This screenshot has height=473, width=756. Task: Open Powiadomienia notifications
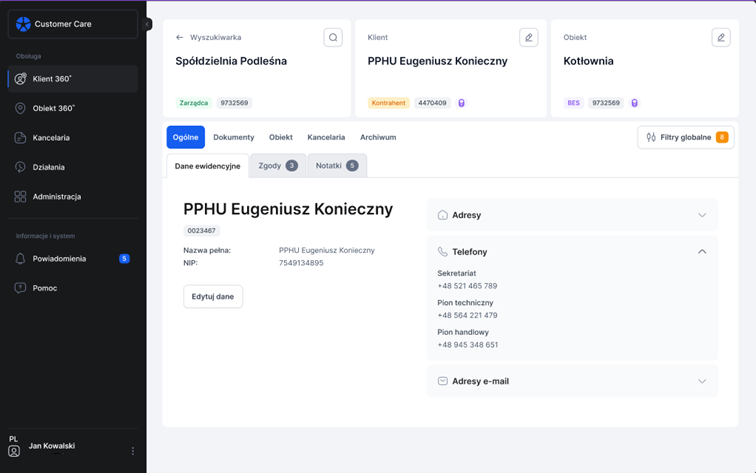73,258
